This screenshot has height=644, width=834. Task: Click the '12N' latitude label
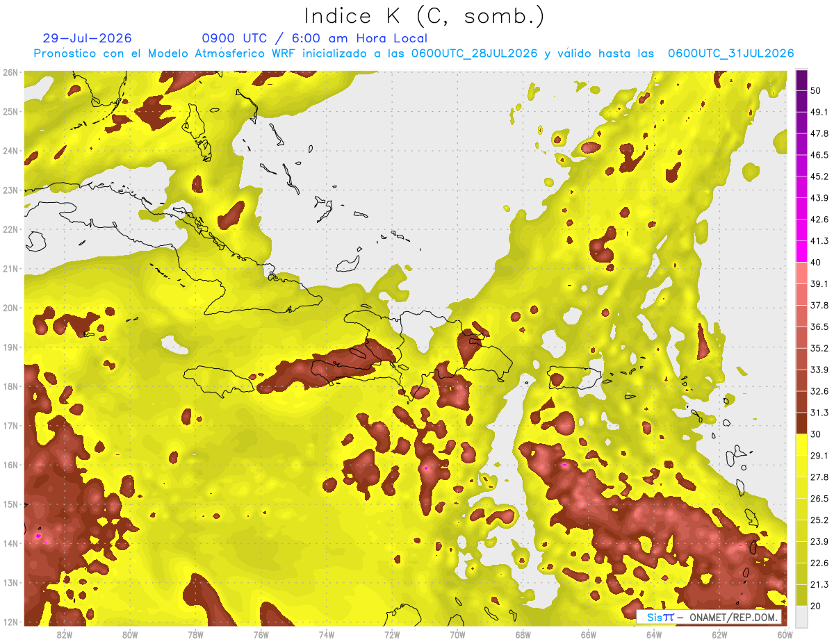pyautogui.click(x=10, y=622)
